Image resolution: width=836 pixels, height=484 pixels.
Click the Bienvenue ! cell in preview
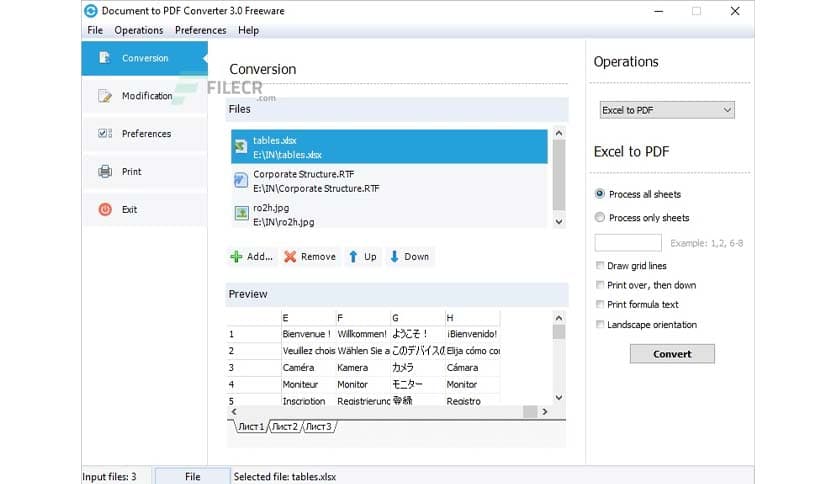tap(308, 334)
